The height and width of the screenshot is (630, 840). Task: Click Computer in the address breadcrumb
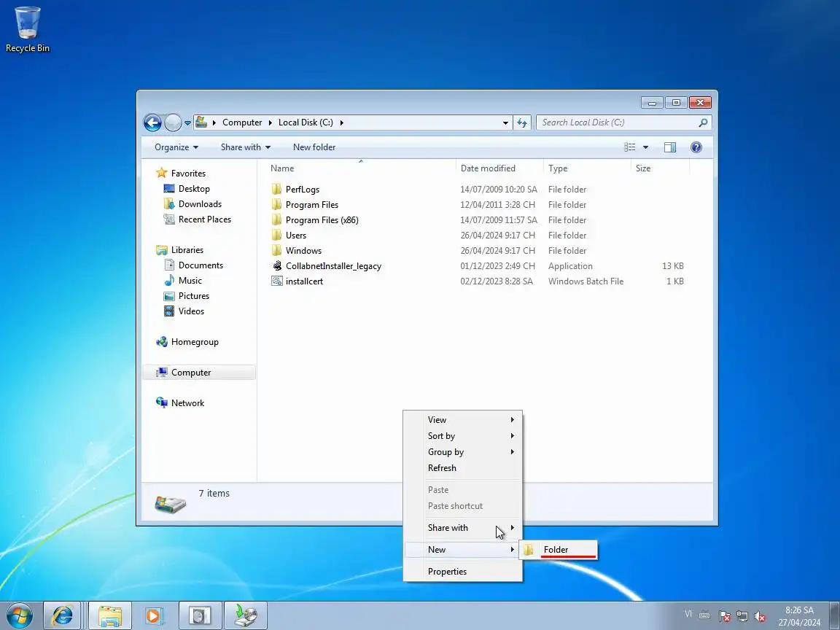click(x=242, y=122)
